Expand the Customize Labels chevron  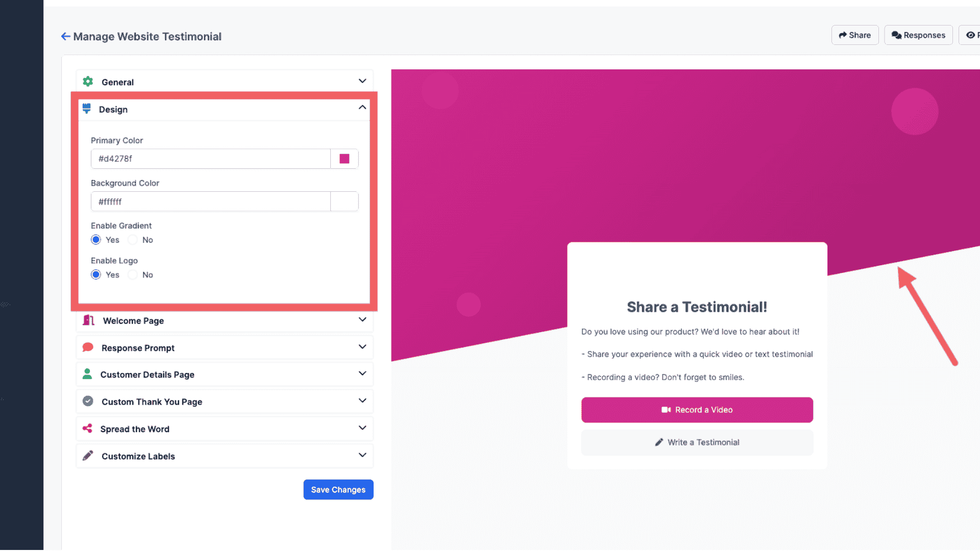(x=362, y=455)
